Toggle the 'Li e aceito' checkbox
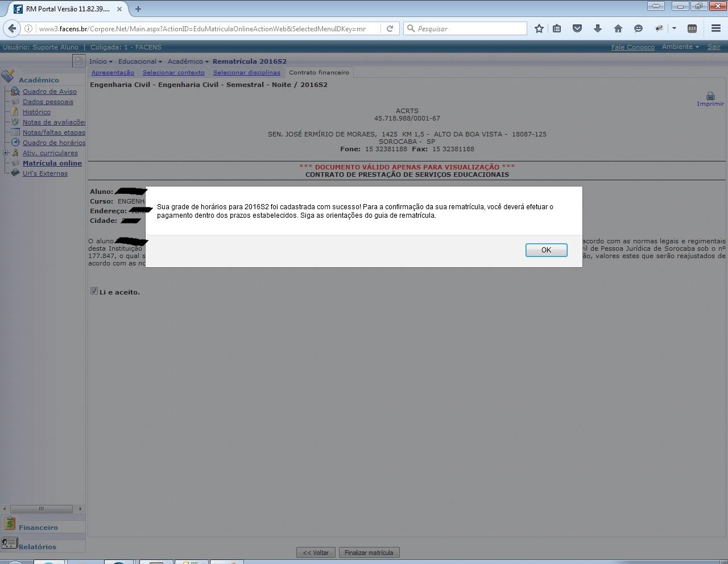Viewport: 728px width, 564px height. (94, 291)
